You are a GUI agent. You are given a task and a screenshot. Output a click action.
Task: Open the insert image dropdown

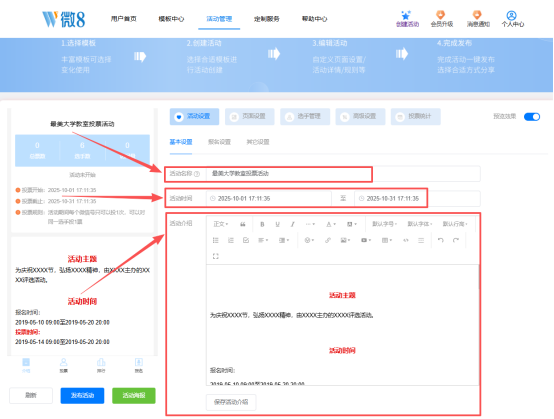click(x=345, y=240)
